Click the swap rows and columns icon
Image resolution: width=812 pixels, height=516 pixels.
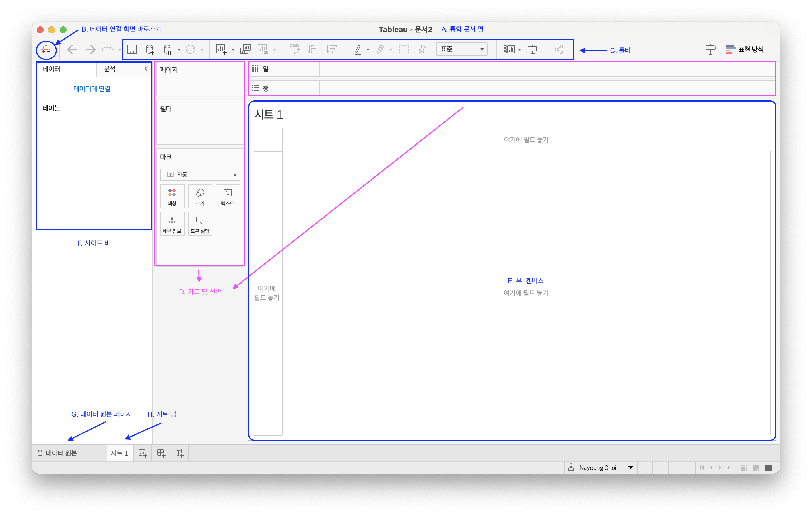point(294,50)
